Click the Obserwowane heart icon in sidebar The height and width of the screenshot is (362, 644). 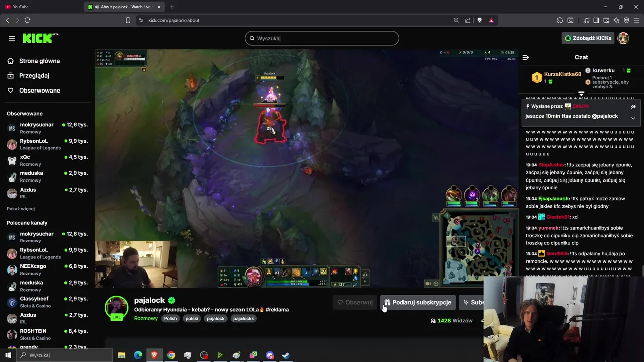[10, 90]
